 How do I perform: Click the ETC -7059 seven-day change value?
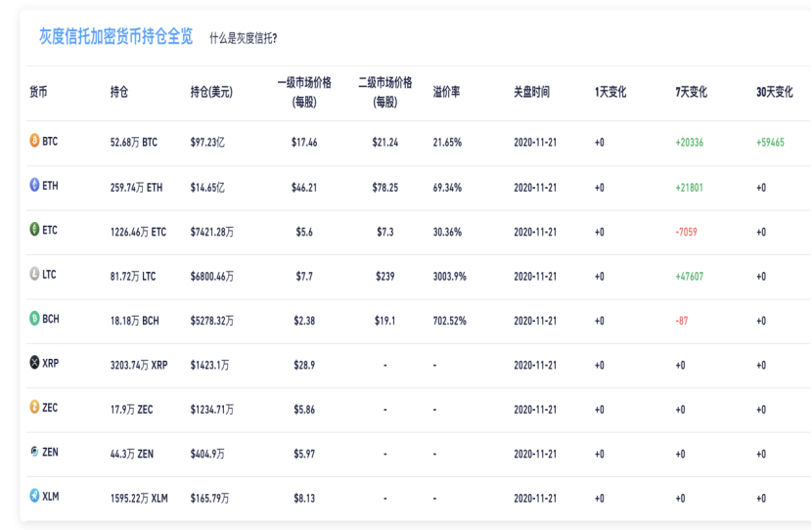[x=686, y=232]
